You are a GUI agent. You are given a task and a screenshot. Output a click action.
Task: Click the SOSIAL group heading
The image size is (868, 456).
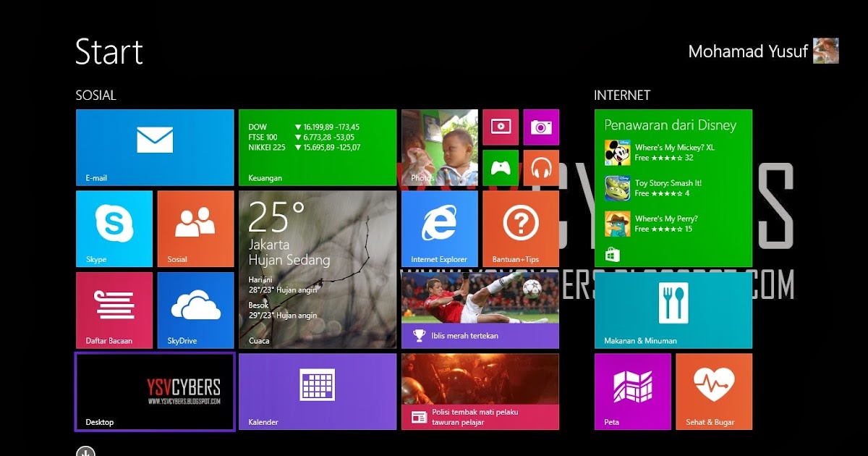(x=95, y=95)
